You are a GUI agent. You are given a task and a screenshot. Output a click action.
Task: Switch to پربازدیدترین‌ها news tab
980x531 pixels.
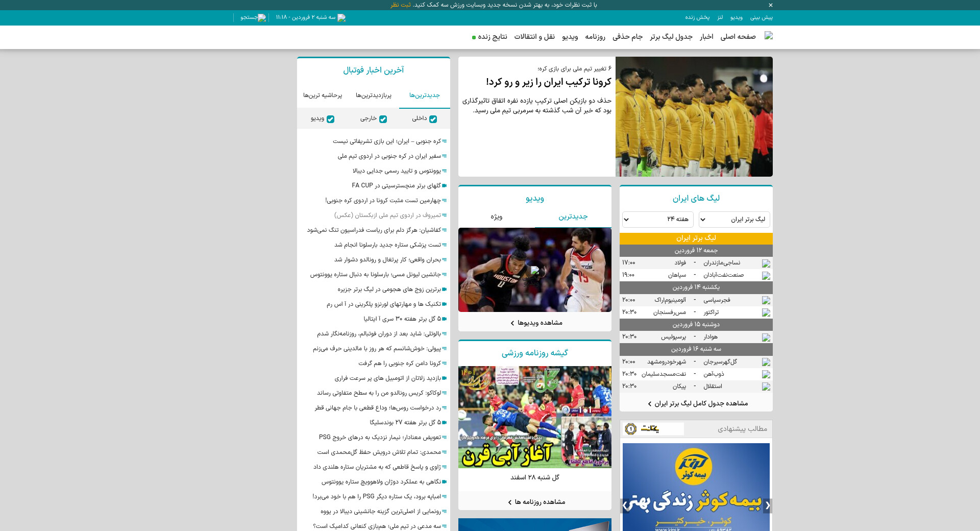[374, 95]
